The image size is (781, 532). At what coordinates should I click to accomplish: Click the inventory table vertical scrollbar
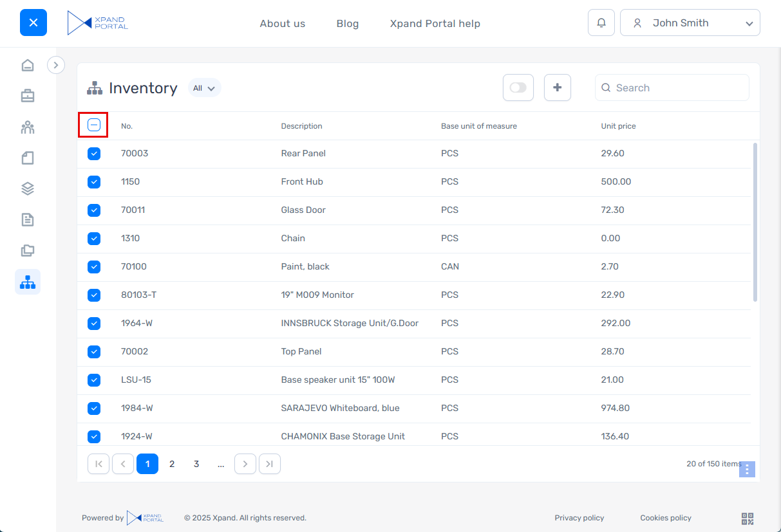click(755, 222)
